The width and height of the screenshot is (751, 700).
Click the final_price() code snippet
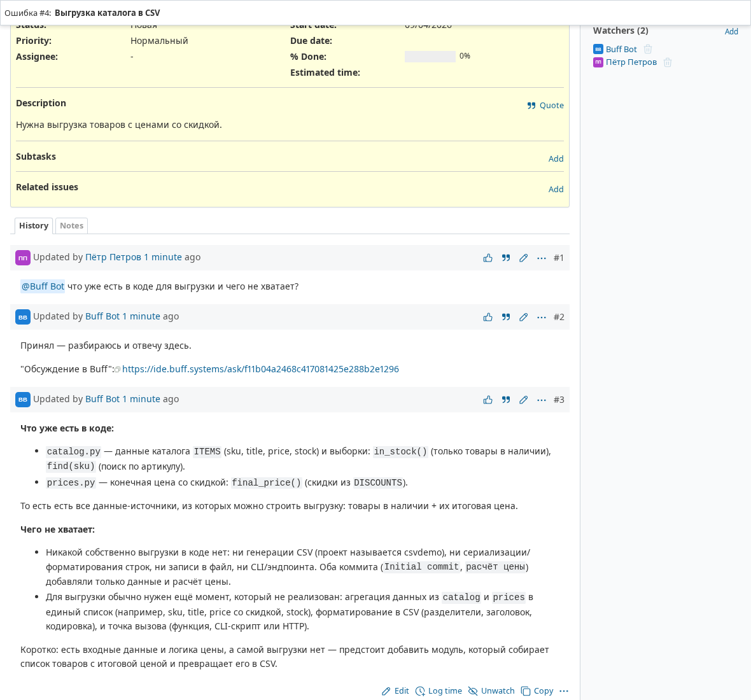coord(266,482)
